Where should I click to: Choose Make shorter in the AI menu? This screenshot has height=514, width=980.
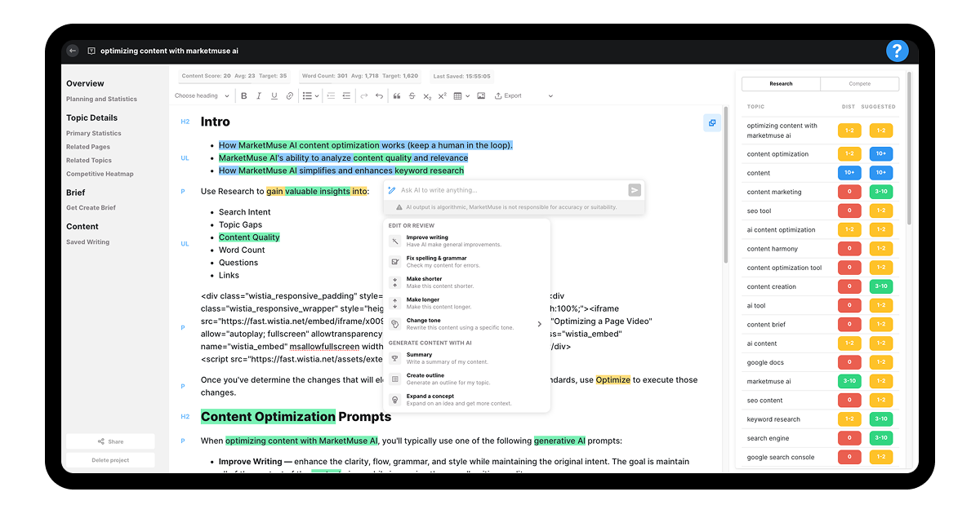point(466,282)
